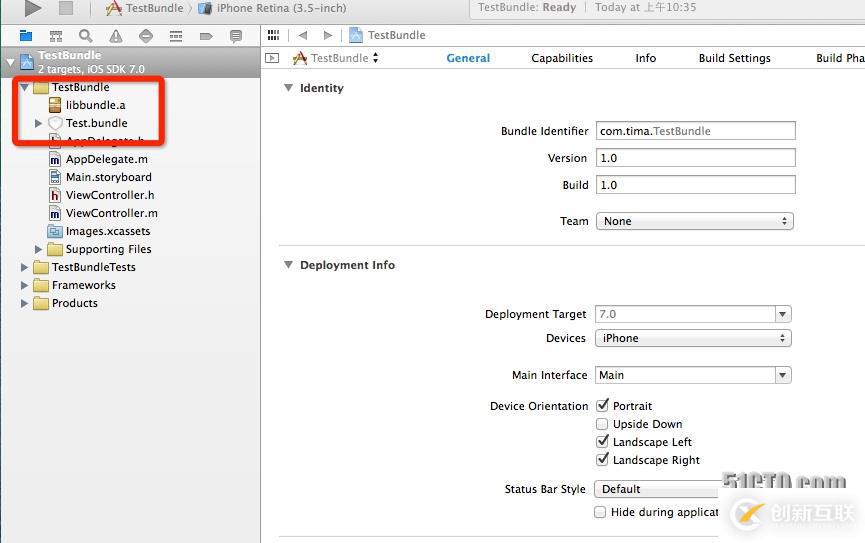The height and width of the screenshot is (543, 865).
Task: Open the TestBundle target selector popup
Action: click(335, 58)
